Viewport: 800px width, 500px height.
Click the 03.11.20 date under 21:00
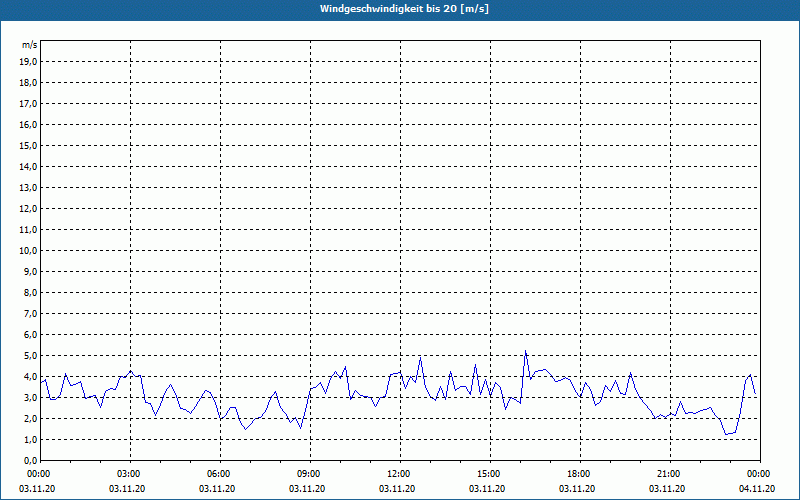click(x=667, y=489)
